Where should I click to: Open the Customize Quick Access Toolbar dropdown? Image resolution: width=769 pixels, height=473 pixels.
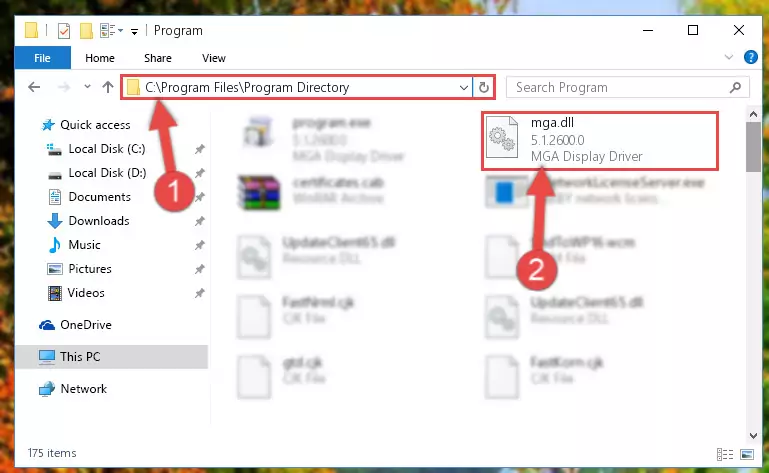pos(134,32)
